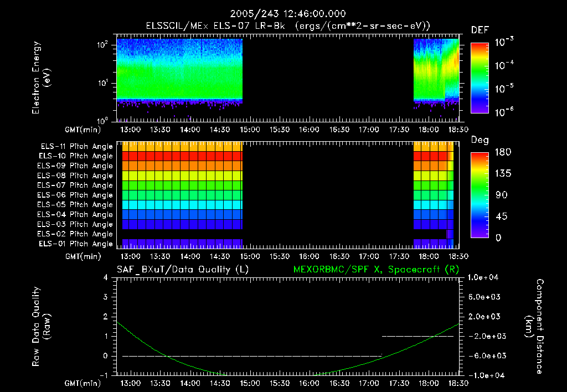This screenshot has height=392, width=567.
Task: Click the 18:30 tick under the bottom plot
Action: [458, 383]
